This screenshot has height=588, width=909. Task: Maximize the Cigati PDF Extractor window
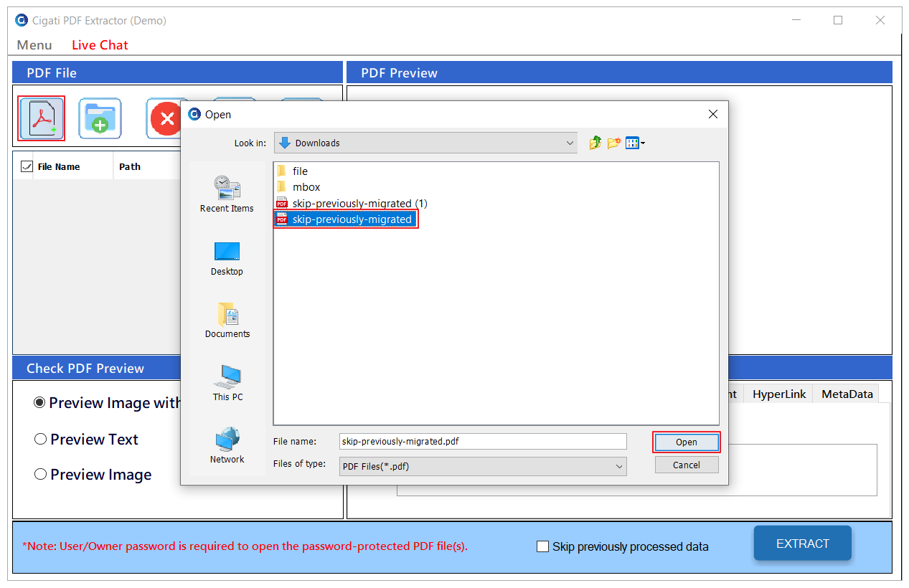coord(838,20)
